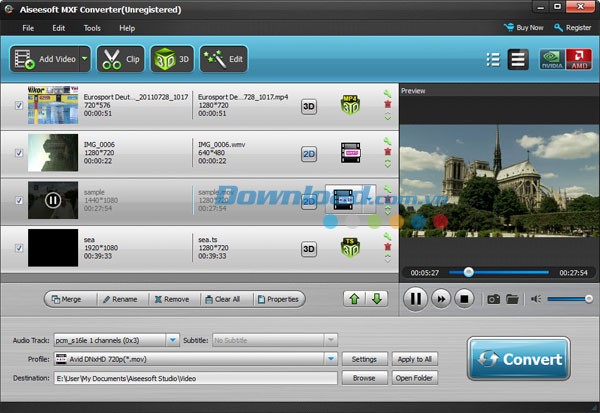
Task: Switch to the compact list view icon
Action: point(518,59)
